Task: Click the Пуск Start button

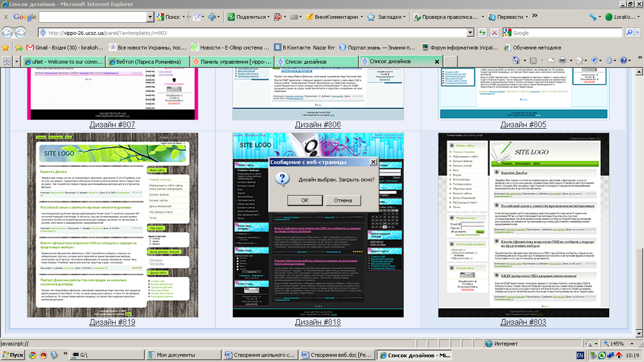Action: 13,355
